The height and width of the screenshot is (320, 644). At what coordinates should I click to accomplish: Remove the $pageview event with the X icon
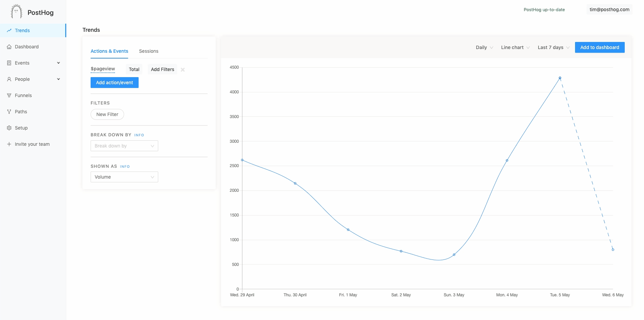click(183, 70)
